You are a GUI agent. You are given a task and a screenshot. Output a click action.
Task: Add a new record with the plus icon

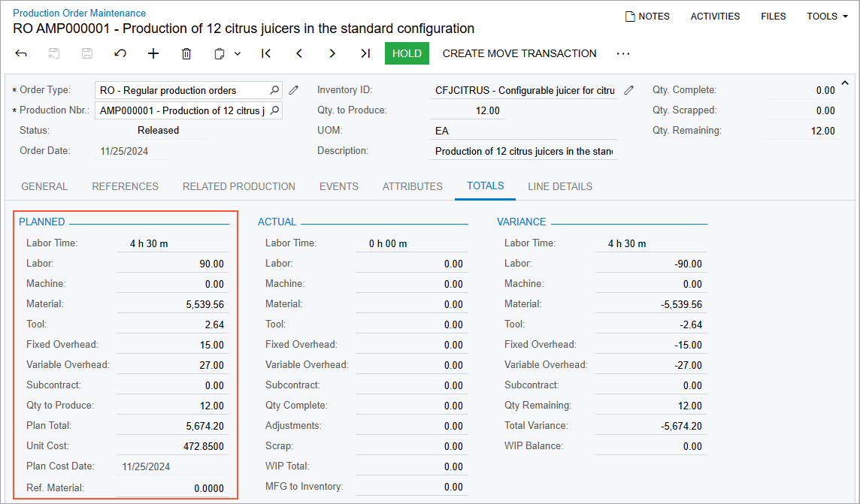tap(153, 53)
